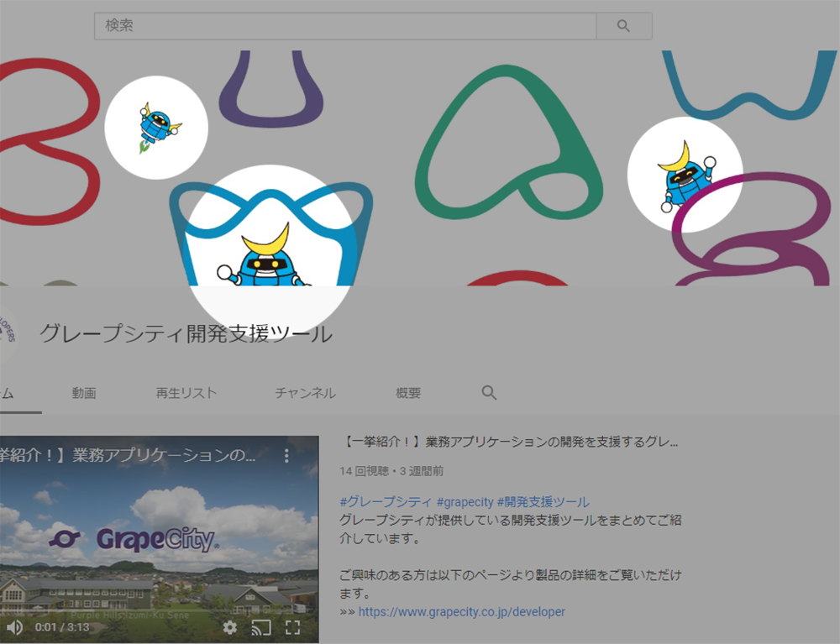Open the 動画 tab
840x644 pixels.
click(x=83, y=393)
